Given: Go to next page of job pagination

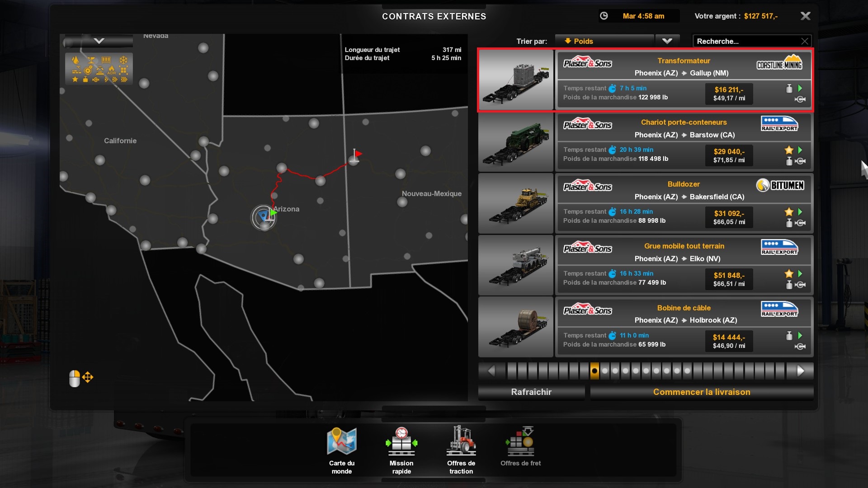Looking at the screenshot, I should pyautogui.click(x=800, y=371).
